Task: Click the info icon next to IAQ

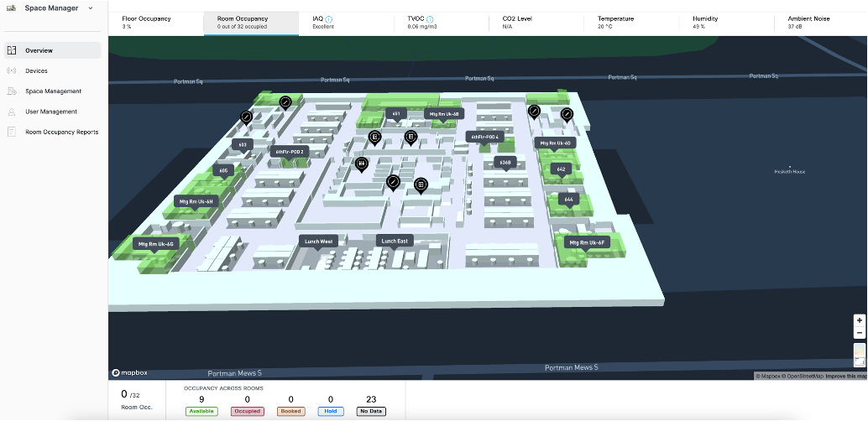Action: (x=328, y=18)
